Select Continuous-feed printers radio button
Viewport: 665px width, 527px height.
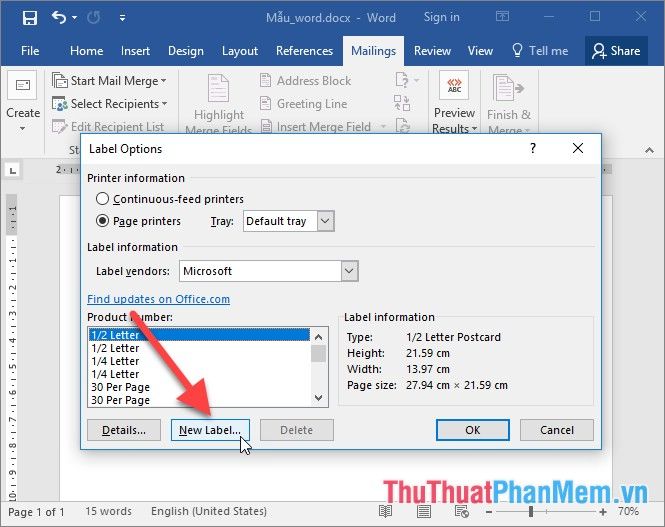[102, 199]
